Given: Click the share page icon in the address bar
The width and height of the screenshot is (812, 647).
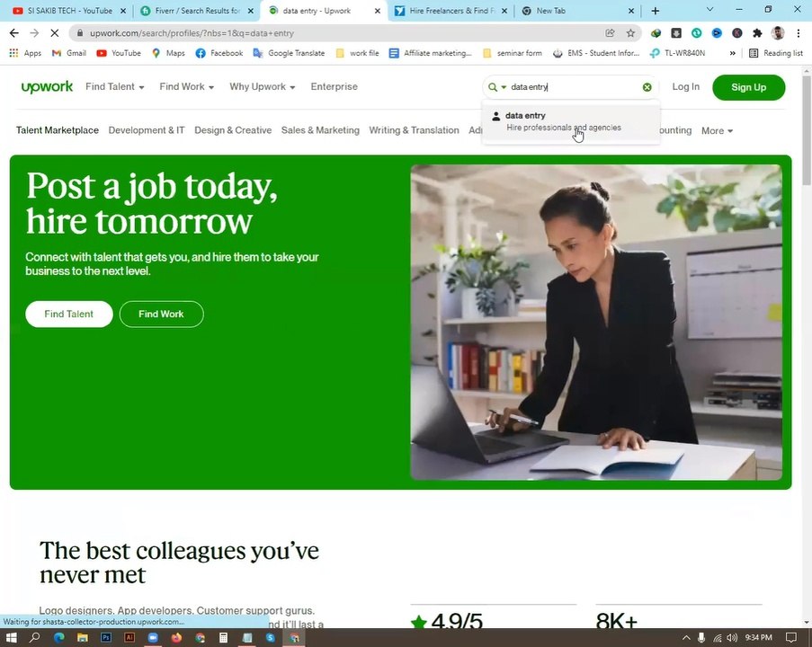Looking at the screenshot, I should [x=610, y=33].
